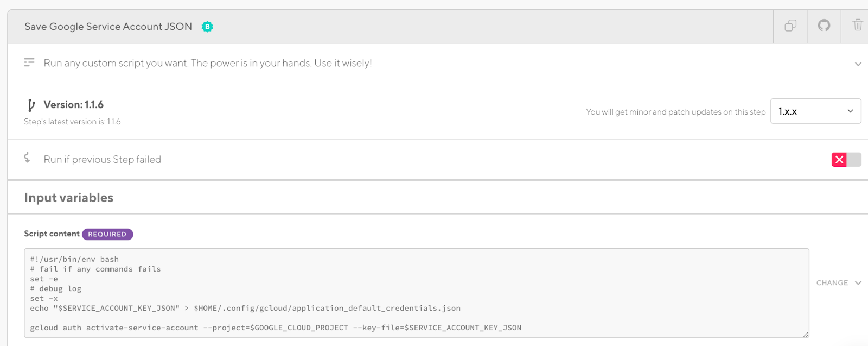This screenshot has height=346, width=868.
Task: Click the duplicate step icon
Action: (x=790, y=26)
